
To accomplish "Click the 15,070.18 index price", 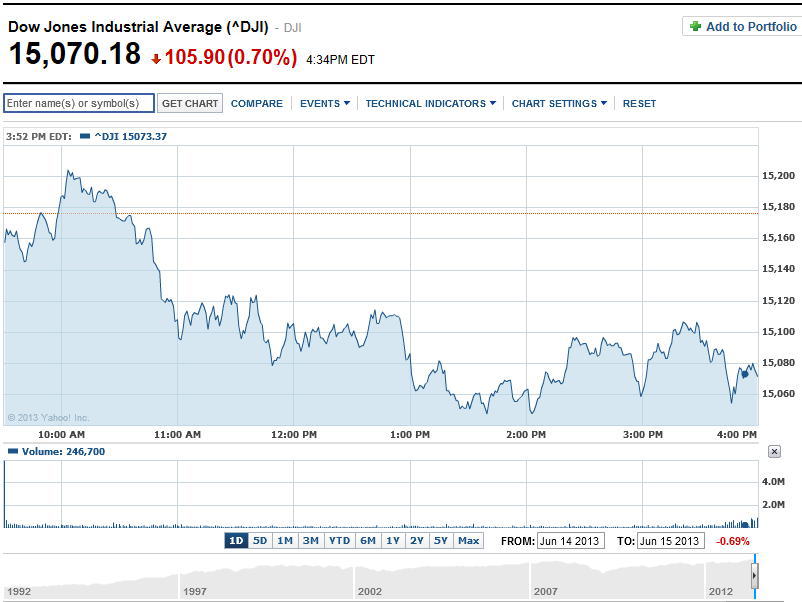I will point(75,54).
